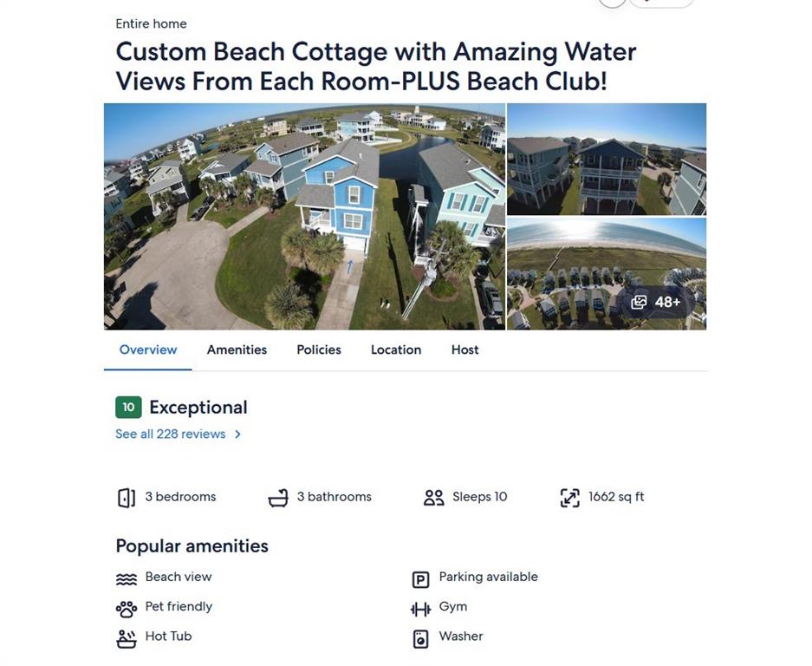The height and width of the screenshot is (666, 812).
Task: Click the green 10 rating badge
Action: tap(128, 407)
